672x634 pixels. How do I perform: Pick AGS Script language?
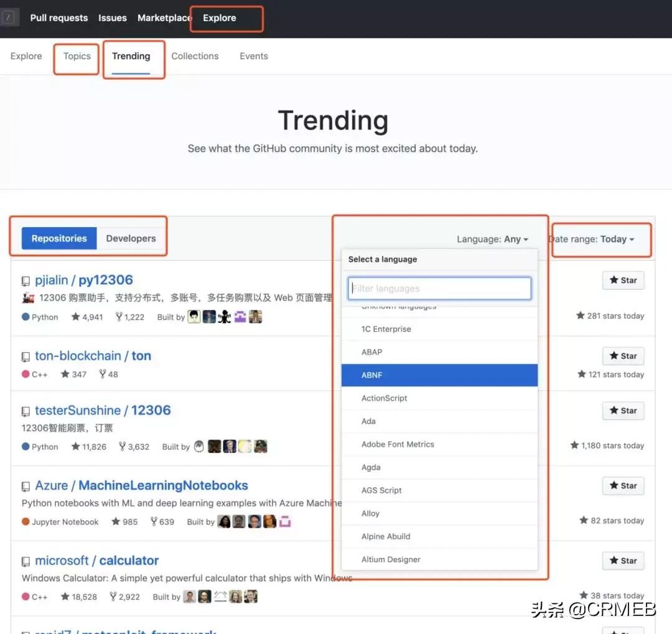tap(439, 490)
